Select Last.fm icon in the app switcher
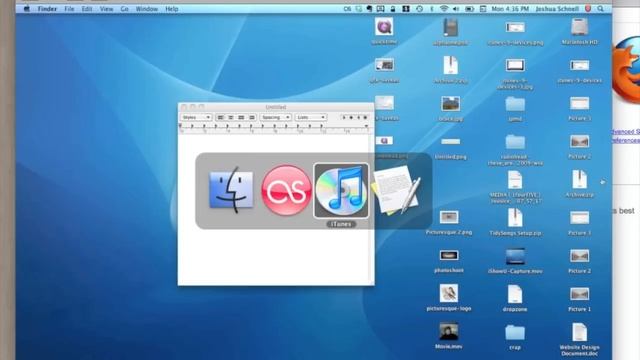The height and width of the screenshot is (360, 640). (286, 190)
